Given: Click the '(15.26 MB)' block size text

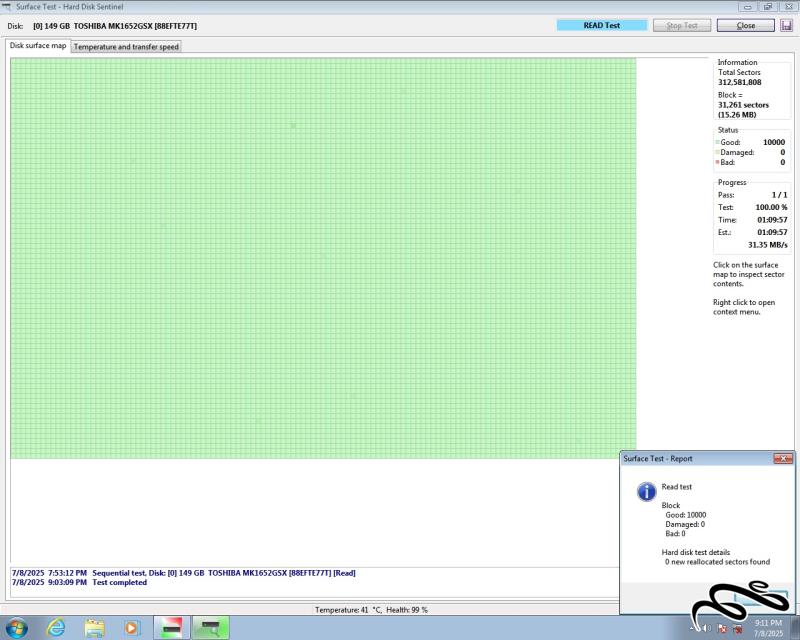Looking at the screenshot, I should (x=737, y=115).
